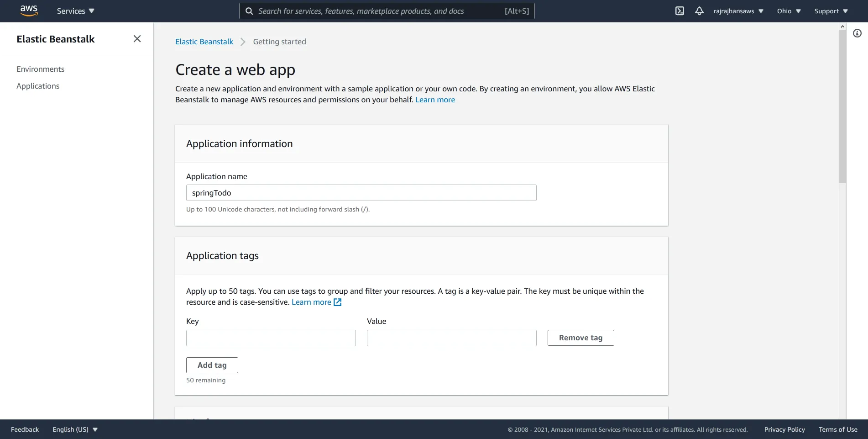Expand the rajrajhansaws account menu
Image resolution: width=868 pixels, height=439 pixels.
tap(738, 11)
